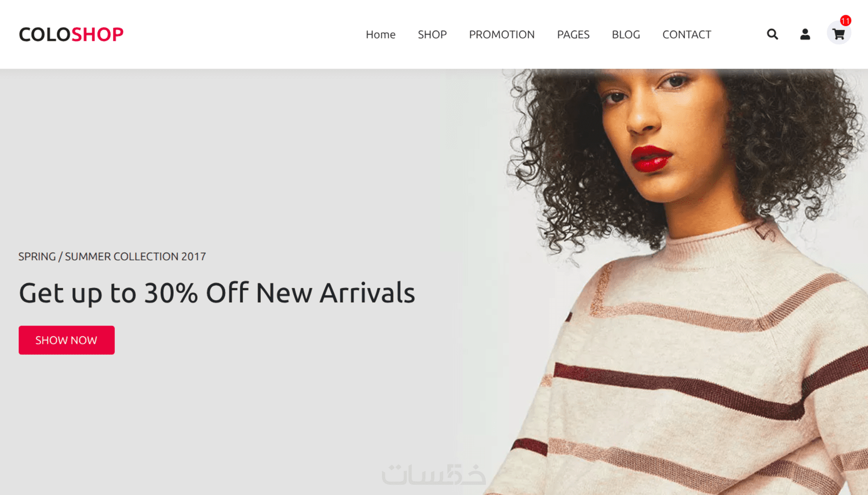The image size is (868, 495).
Task: Click the red SHOW NOW button
Action: 66,340
